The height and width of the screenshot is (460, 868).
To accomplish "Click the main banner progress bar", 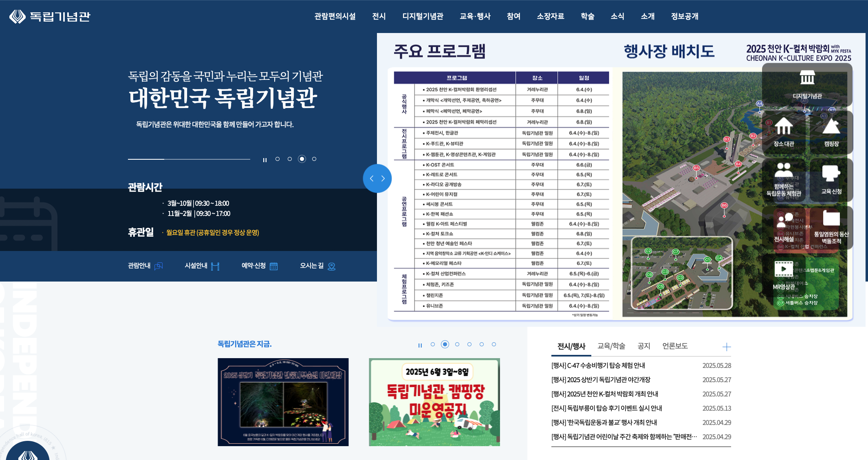I will tap(189, 159).
